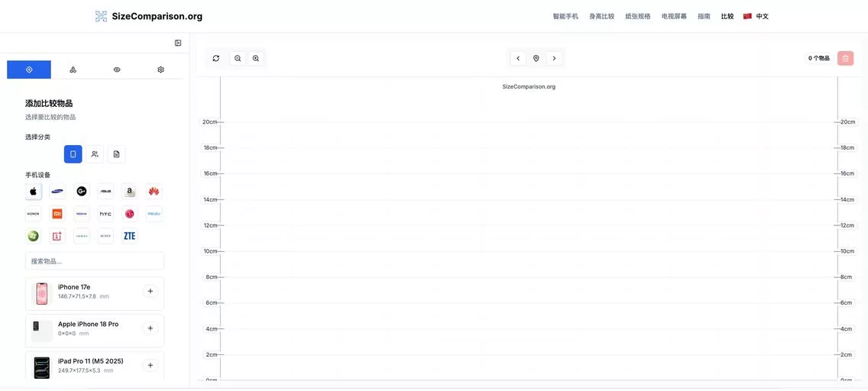The width and height of the screenshot is (868, 391).
Task: Open the 比较 menu item
Action: (x=727, y=17)
